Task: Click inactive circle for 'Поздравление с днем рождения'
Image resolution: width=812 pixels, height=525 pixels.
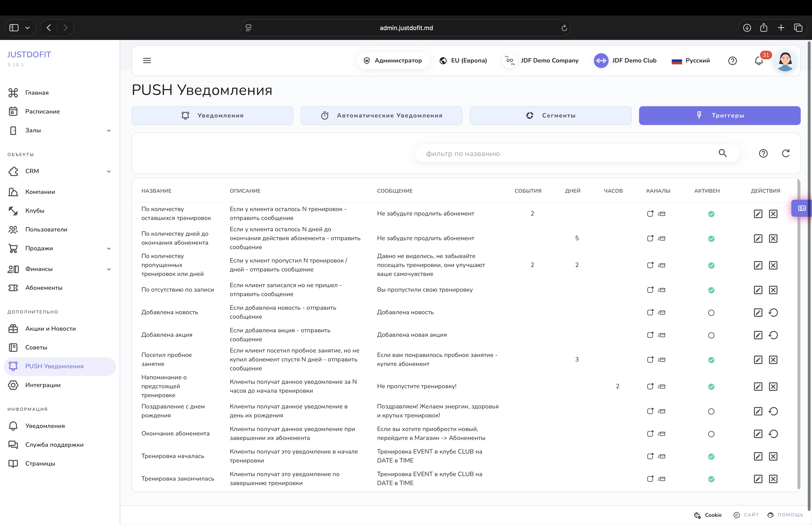Action: pos(711,411)
